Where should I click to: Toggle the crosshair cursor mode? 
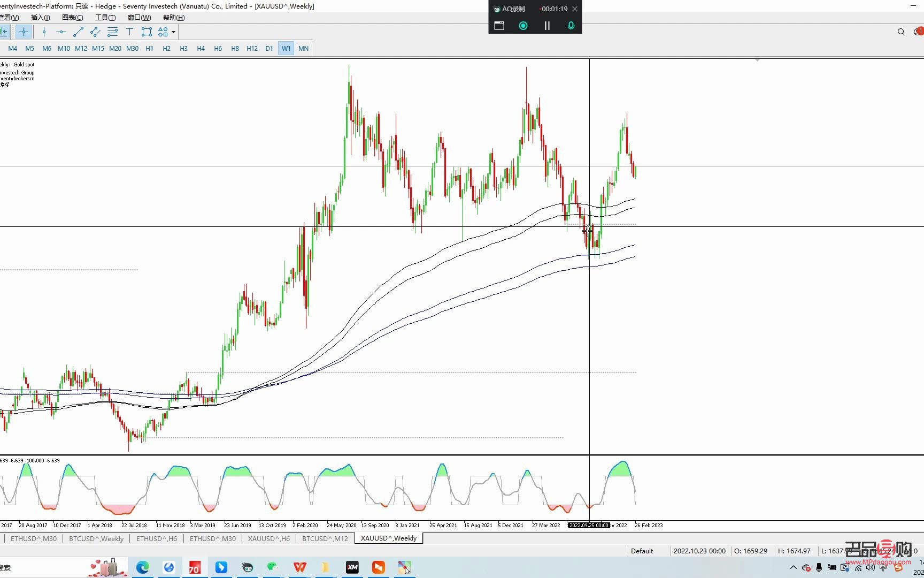pos(24,32)
